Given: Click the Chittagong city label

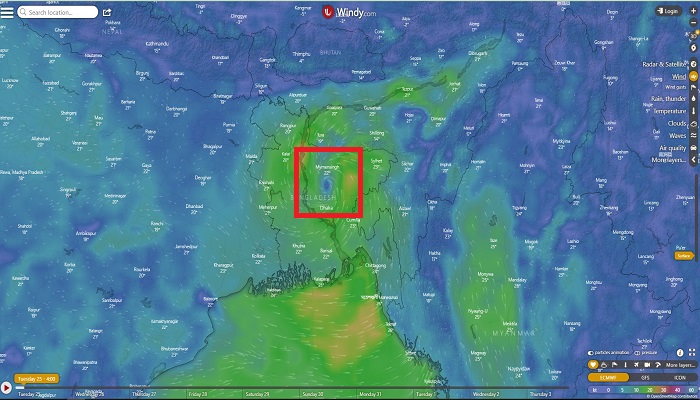Looking at the screenshot, I should pos(375,266).
